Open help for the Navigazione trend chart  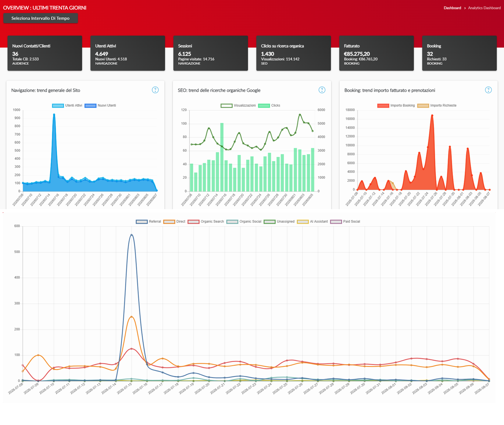tap(155, 90)
